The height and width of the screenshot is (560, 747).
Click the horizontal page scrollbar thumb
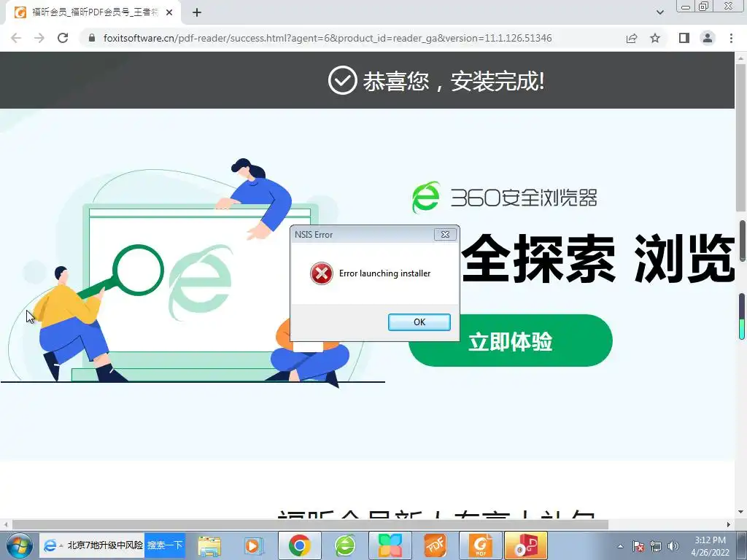click(310, 524)
